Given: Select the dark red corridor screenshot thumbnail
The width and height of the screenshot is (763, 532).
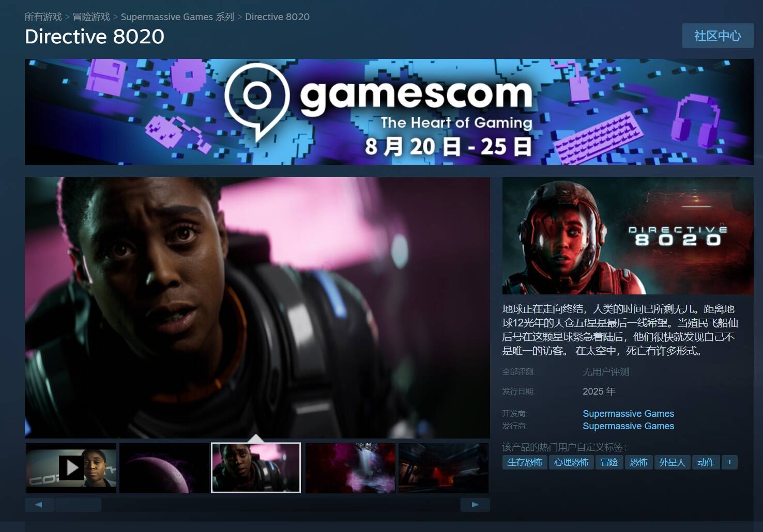Looking at the screenshot, I should click(x=444, y=468).
